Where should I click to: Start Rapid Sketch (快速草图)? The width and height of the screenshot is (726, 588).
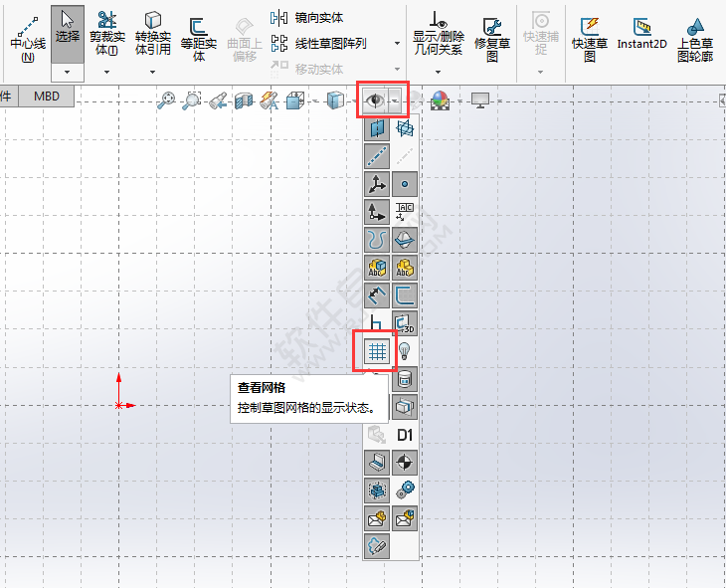(590, 40)
